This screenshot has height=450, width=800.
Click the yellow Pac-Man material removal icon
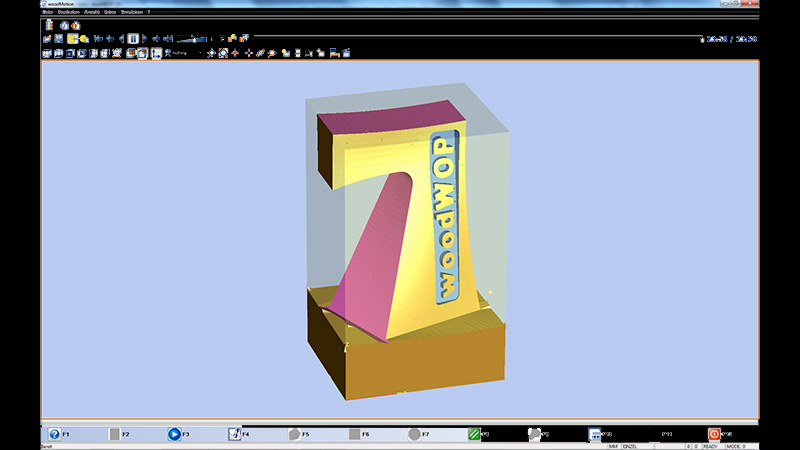point(74,39)
